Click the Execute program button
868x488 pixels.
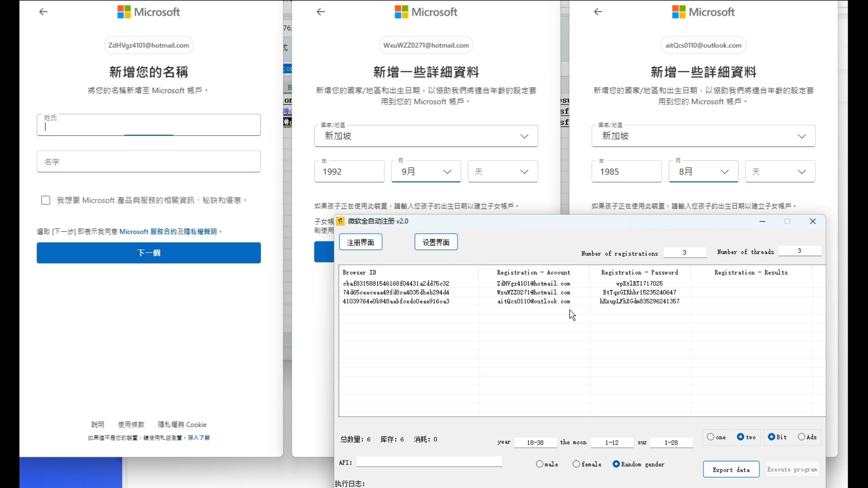[x=792, y=469]
